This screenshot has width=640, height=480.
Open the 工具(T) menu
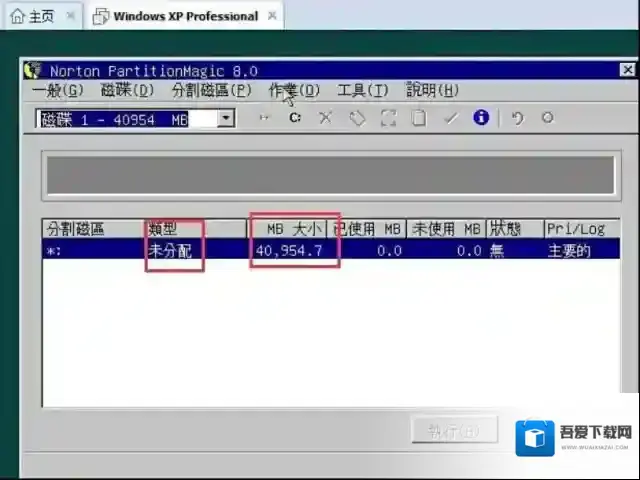pyautogui.click(x=362, y=91)
